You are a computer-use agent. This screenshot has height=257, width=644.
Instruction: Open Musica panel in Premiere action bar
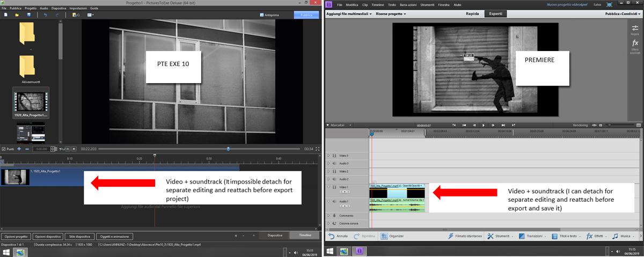pos(623,236)
